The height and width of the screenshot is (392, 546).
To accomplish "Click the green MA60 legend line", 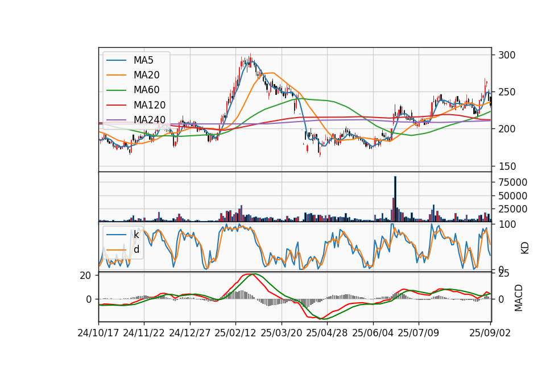I will [116, 90].
